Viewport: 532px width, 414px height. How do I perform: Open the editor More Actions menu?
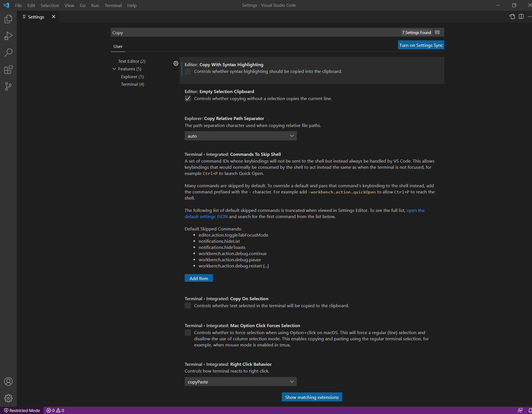pyautogui.click(x=529, y=17)
